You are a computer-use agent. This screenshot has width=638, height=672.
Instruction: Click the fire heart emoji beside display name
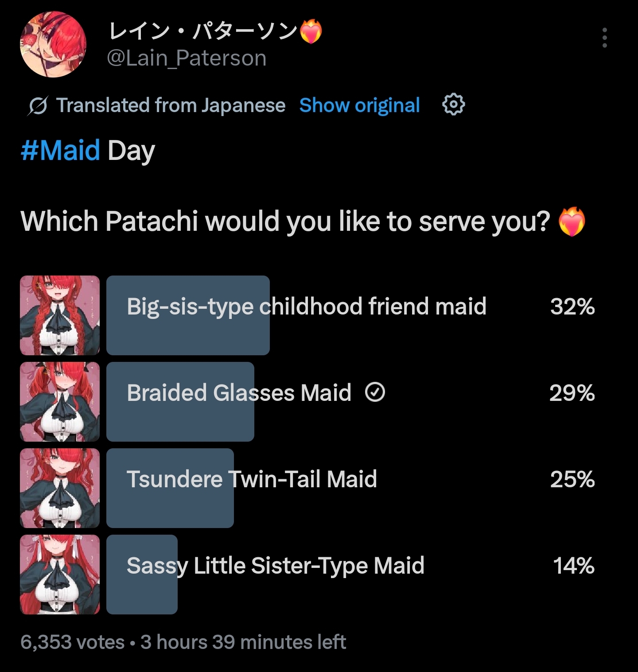click(x=311, y=31)
